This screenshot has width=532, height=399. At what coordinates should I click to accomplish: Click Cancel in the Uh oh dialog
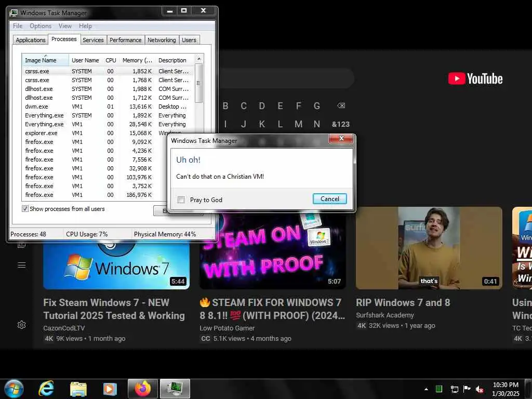330,199
